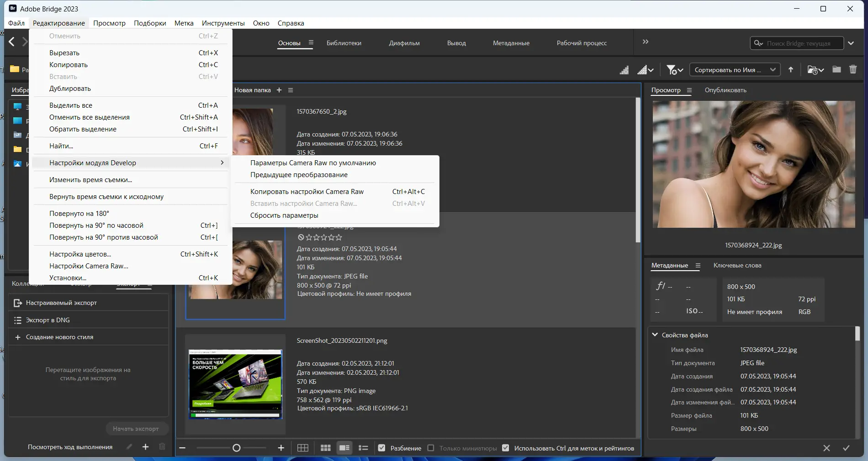Switch to grid lock view icon
The width and height of the screenshot is (868, 461).
(302, 448)
